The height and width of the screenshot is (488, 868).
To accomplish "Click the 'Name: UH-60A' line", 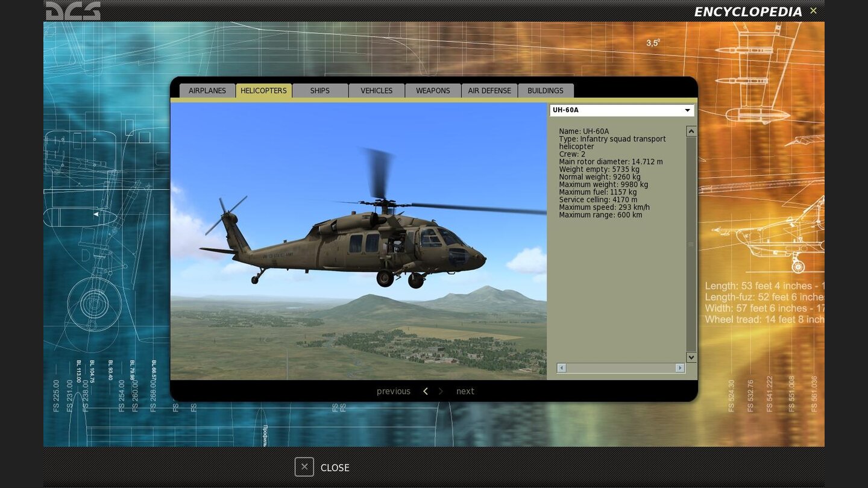I will [583, 131].
